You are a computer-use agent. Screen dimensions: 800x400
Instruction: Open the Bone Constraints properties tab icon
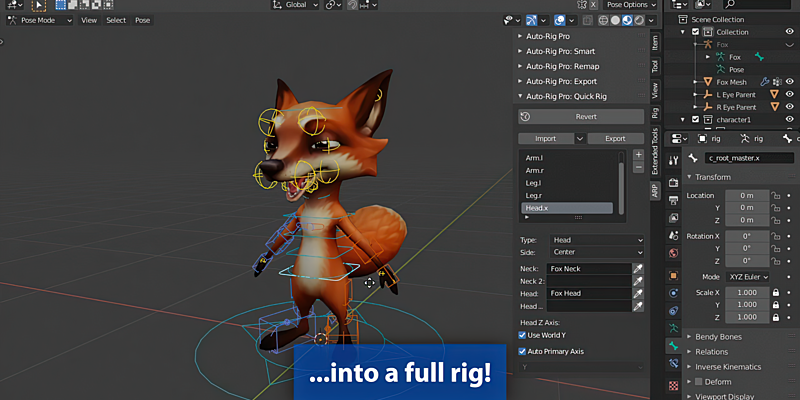(673, 363)
